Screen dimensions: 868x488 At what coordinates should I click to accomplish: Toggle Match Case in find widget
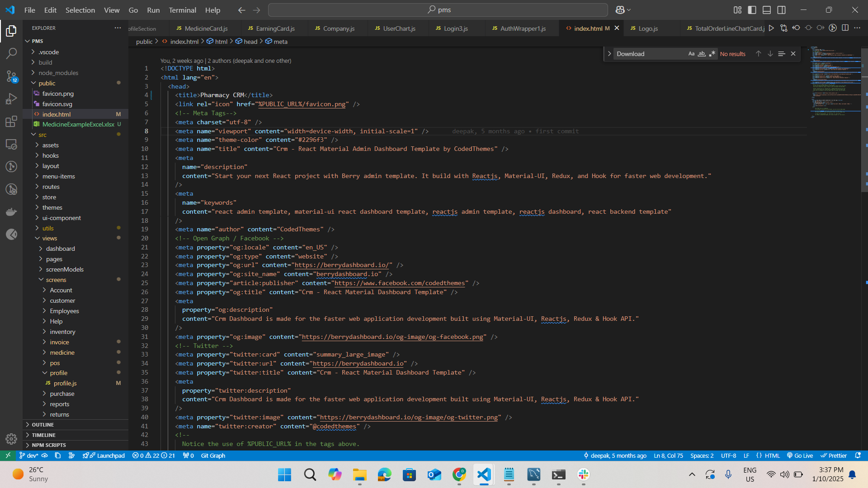691,54
